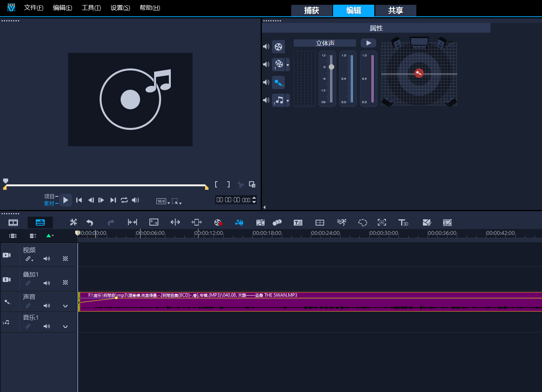The image size is (542, 392).
Task: Open multi-camera editor icon
Action: coord(319,222)
